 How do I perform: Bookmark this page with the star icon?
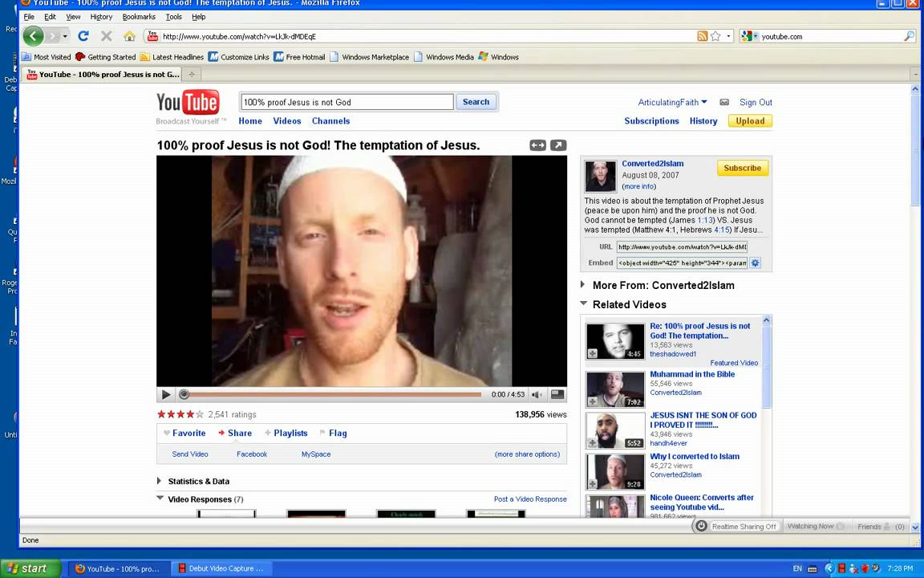coord(715,36)
